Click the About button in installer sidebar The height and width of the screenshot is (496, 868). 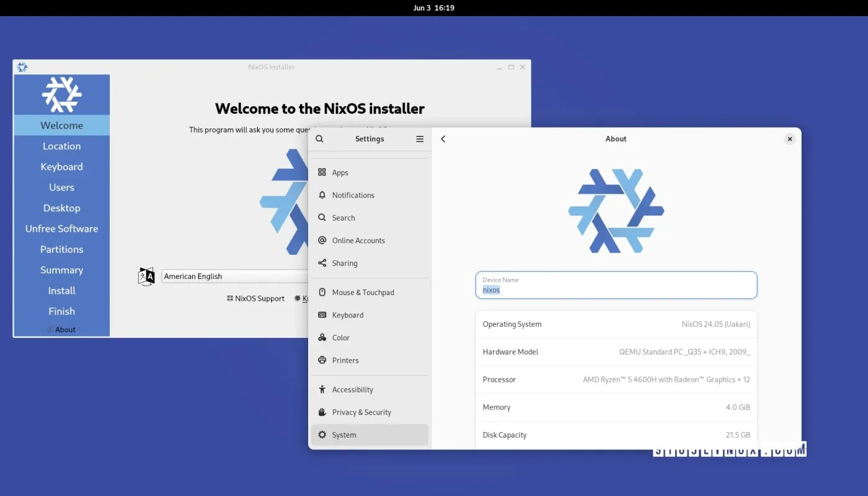(x=61, y=330)
